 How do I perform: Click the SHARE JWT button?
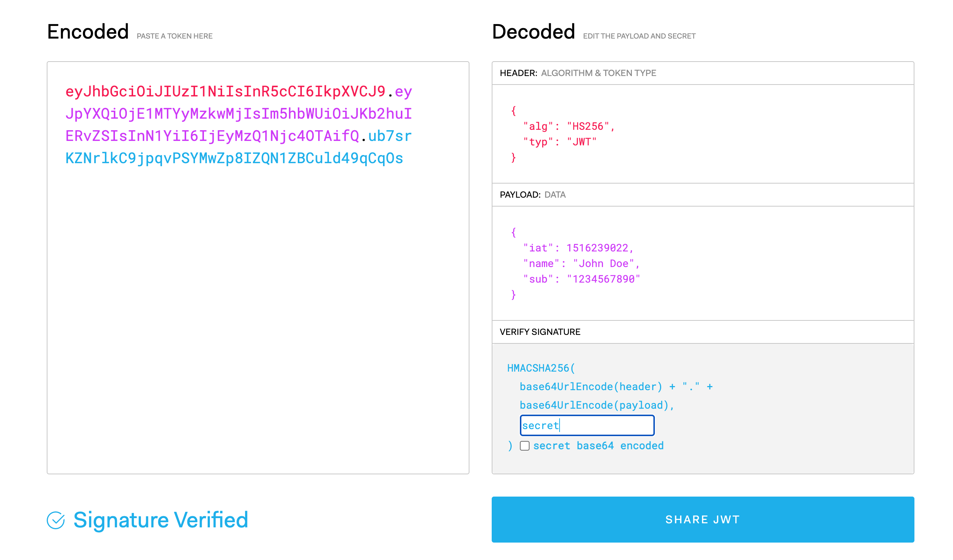(703, 520)
